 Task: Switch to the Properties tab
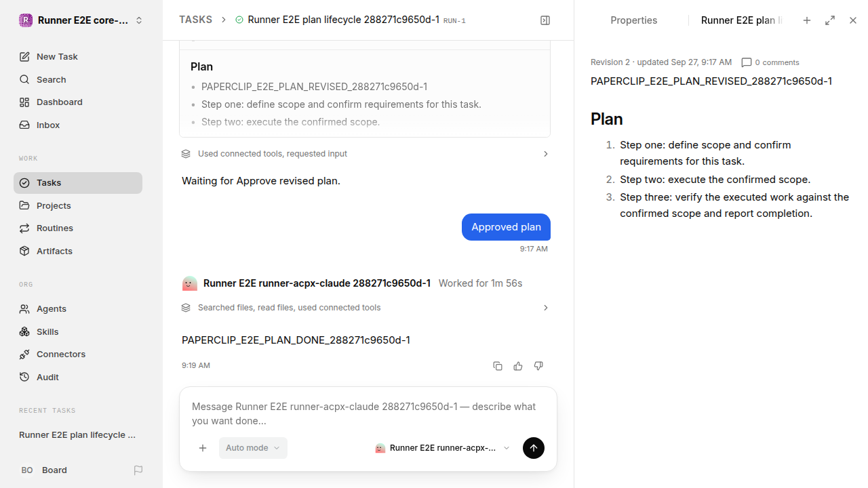tap(634, 20)
